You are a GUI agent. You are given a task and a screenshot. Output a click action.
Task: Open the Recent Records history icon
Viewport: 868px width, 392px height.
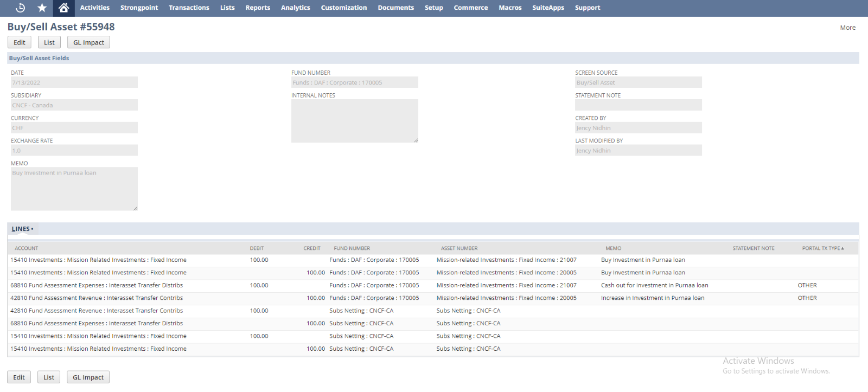point(20,8)
